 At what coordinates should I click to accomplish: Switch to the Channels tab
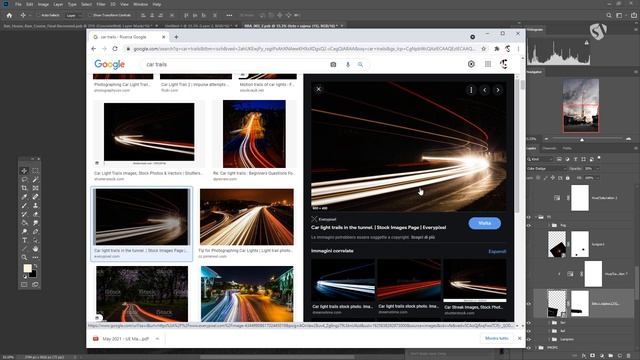tap(549, 148)
